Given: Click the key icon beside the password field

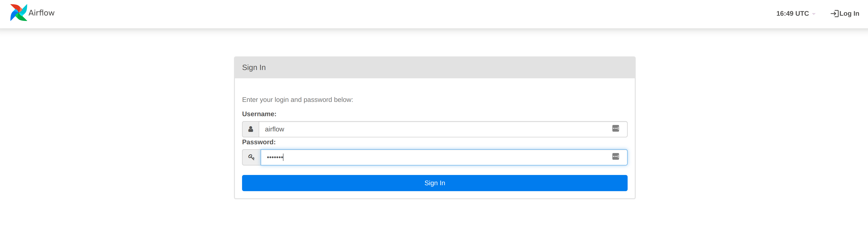Looking at the screenshot, I should (x=251, y=157).
